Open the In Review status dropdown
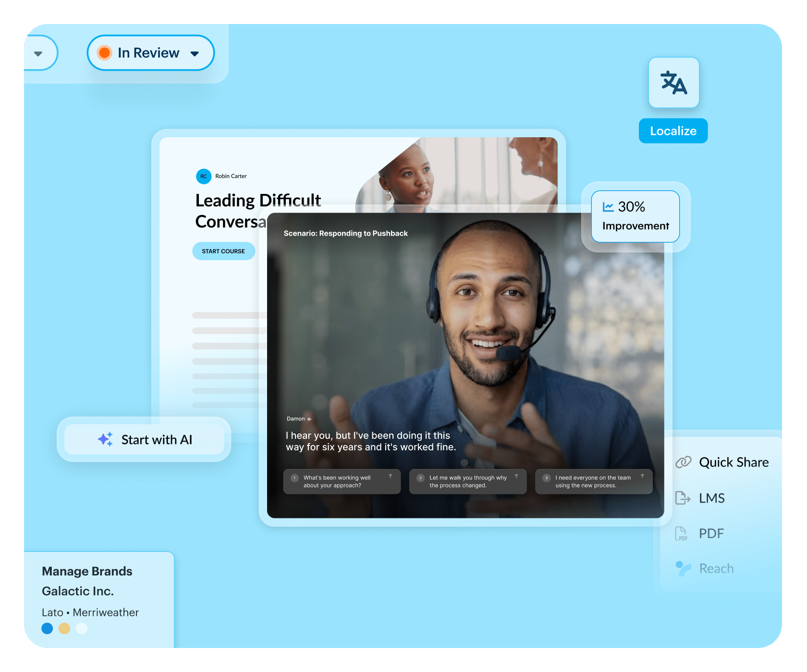This screenshot has height=672, width=807. click(x=150, y=53)
